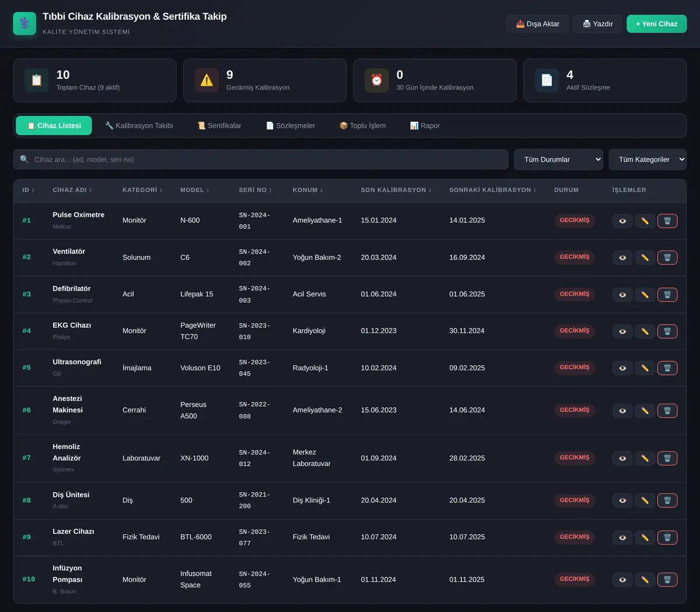700x612 pixels.
Task: Edit the Ventilatör device row
Action: tap(645, 258)
